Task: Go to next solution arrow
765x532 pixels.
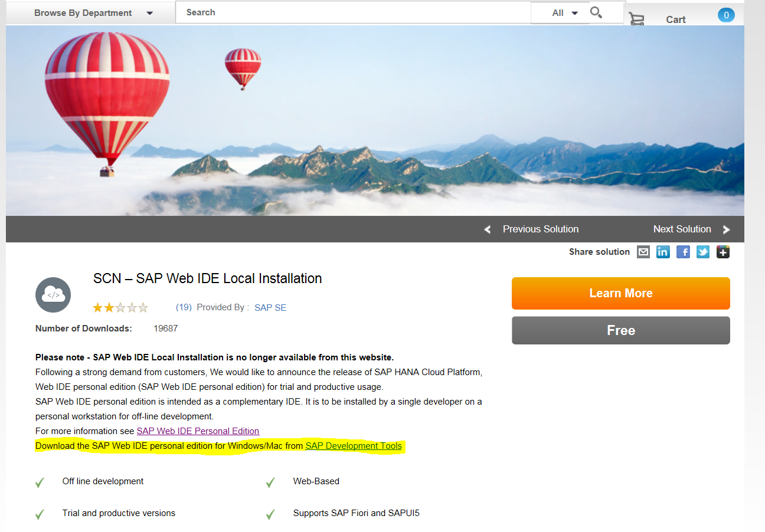Action: (726, 229)
